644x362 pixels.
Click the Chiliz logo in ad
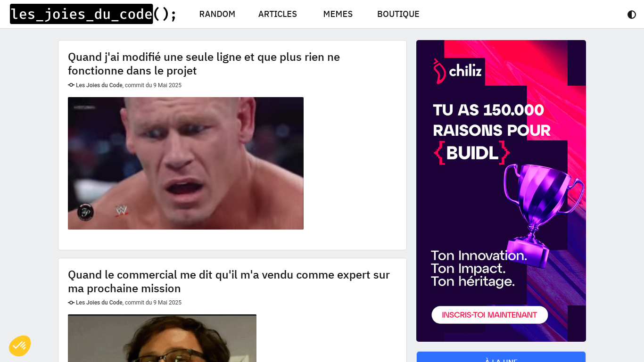457,71
